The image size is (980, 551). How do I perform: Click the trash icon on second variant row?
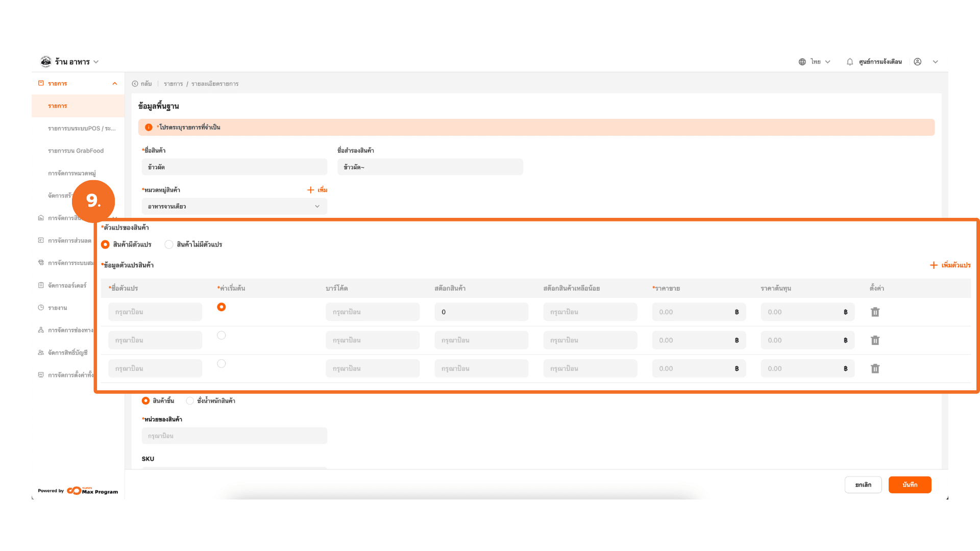(x=875, y=340)
